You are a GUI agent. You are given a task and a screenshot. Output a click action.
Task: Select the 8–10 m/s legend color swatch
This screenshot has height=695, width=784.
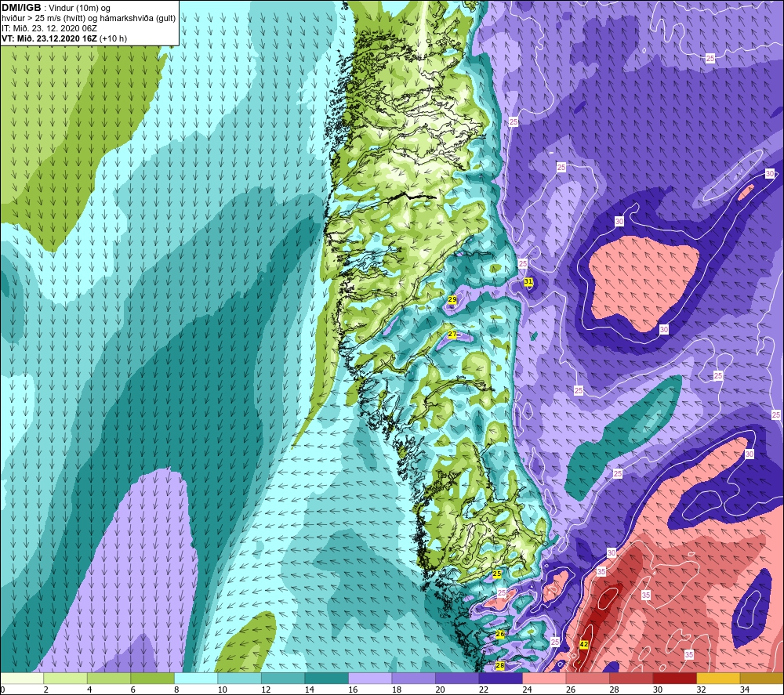pyautogui.click(x=196, y=679)
